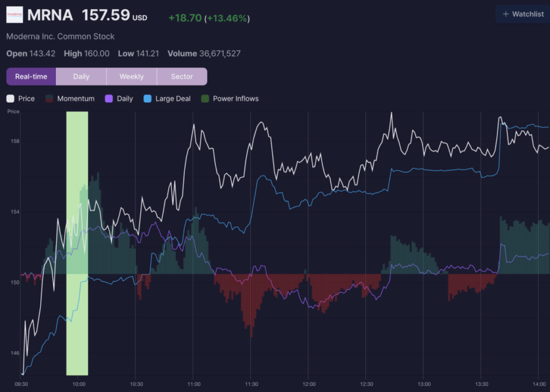Click the green highlighted power inflow zone

[x=77, y=243]
